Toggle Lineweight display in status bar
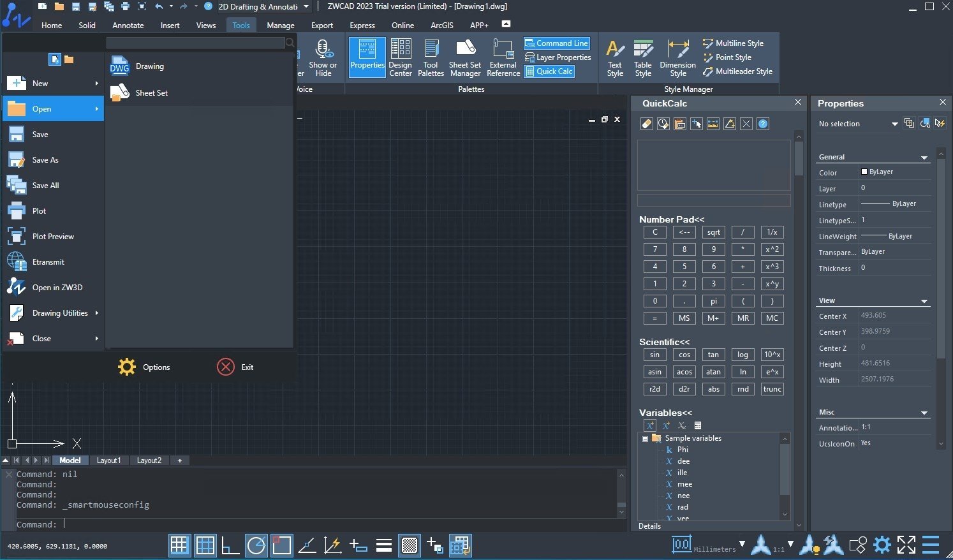The width and height of the screenshot is (953, 560). coord(384,545)
